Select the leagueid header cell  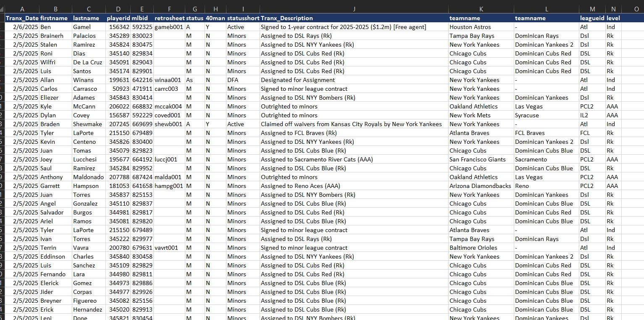point(592,18)
